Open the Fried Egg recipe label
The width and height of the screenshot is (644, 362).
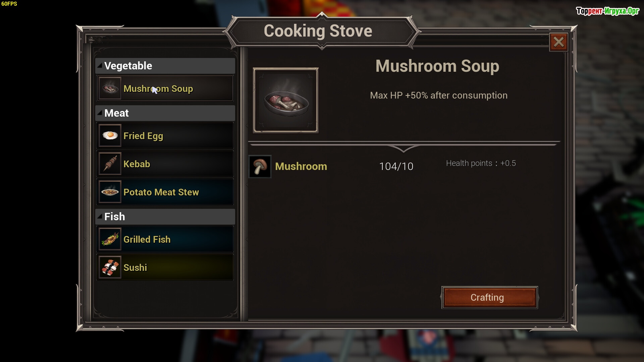(143, 136)
